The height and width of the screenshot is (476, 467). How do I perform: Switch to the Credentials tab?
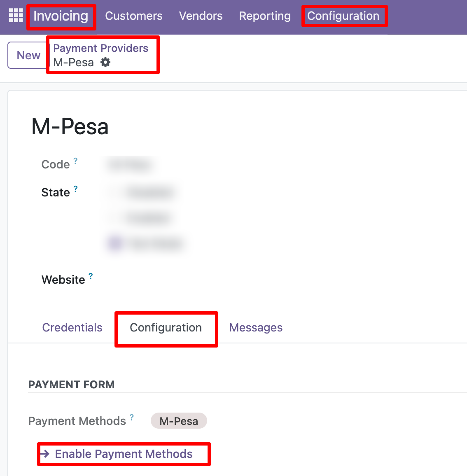click(x=72, y=328)
